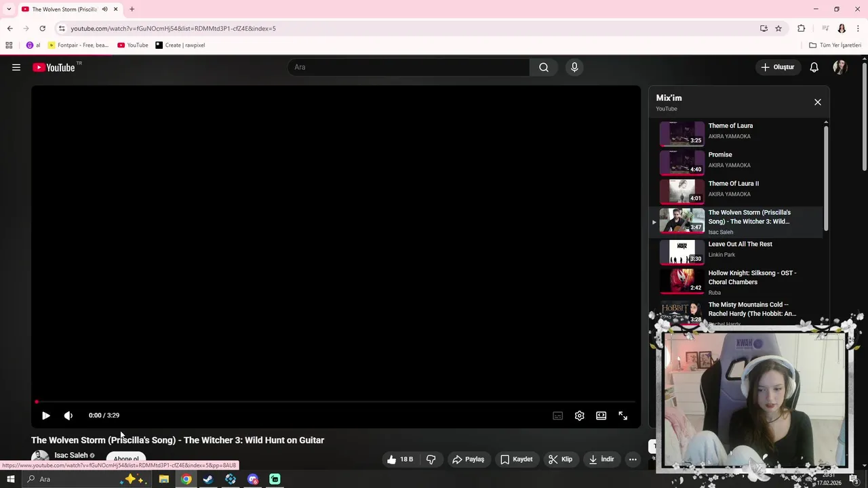Open Chrome profile avatar
Viewport: 868px width, 488px height.
coord(842,28)
